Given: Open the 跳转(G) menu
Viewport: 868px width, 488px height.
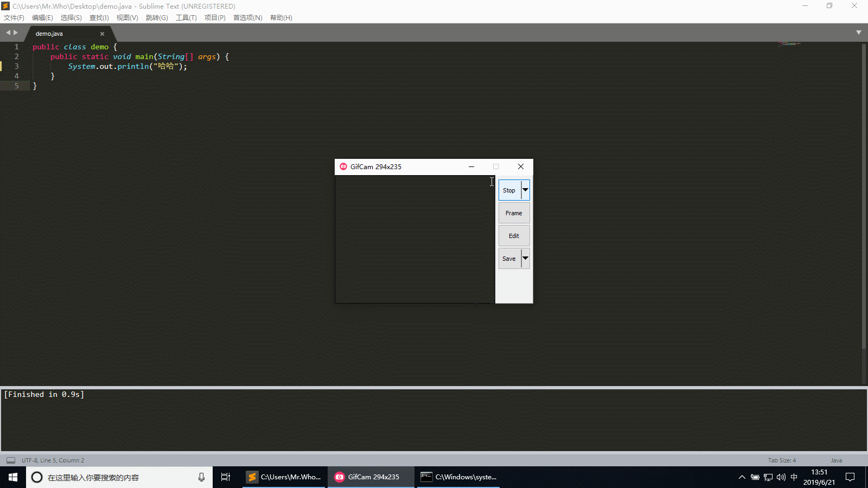Looking at the screenshot, I should (x=157, y=18).
